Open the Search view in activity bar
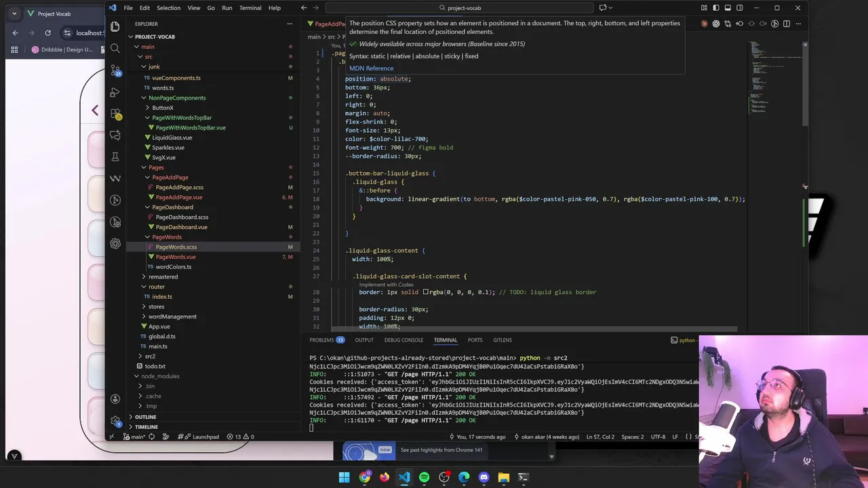Viewport: 868px width, 488px height. point(115,48)
